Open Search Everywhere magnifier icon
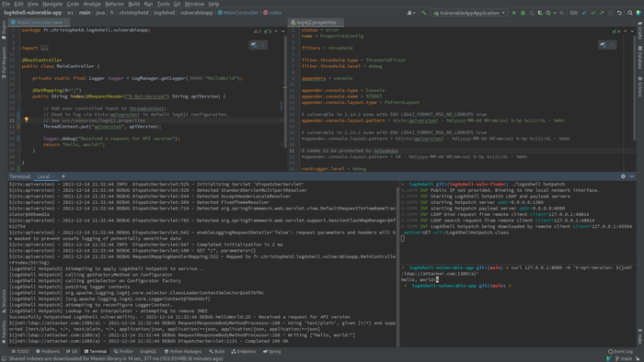Screen dimensions: 644x362 (x=630, y=13)
